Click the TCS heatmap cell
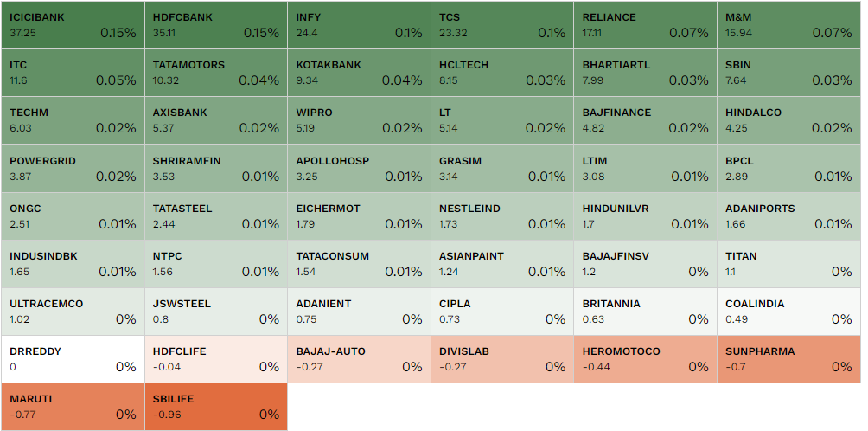868x431 pixels. (501, 25)
